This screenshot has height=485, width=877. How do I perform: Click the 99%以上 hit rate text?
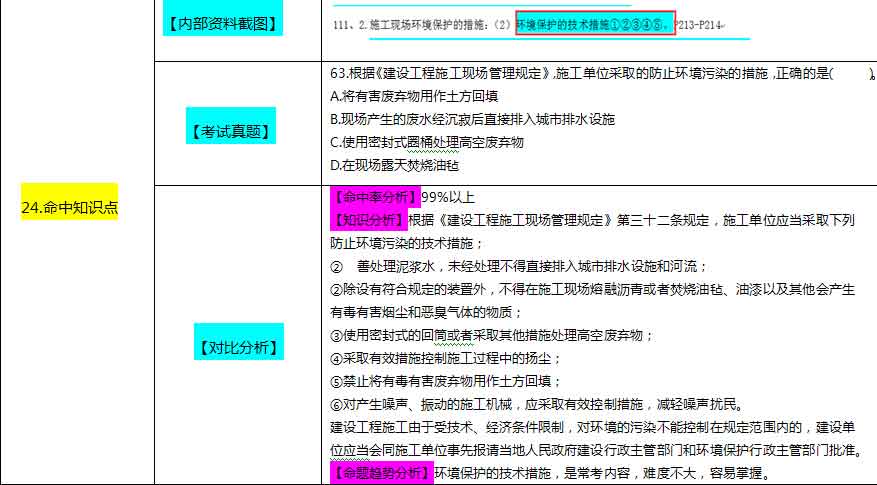coord(447,196)
